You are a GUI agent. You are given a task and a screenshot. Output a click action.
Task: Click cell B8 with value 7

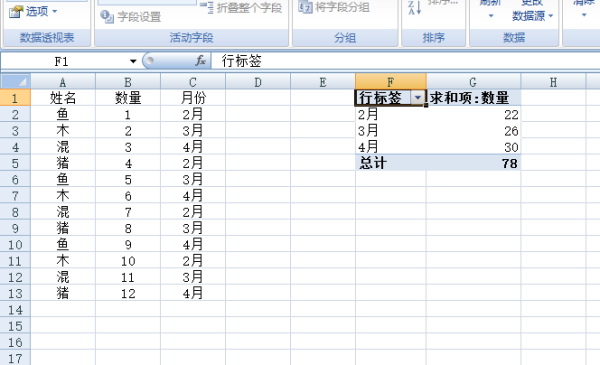click(x=128, y=212)
